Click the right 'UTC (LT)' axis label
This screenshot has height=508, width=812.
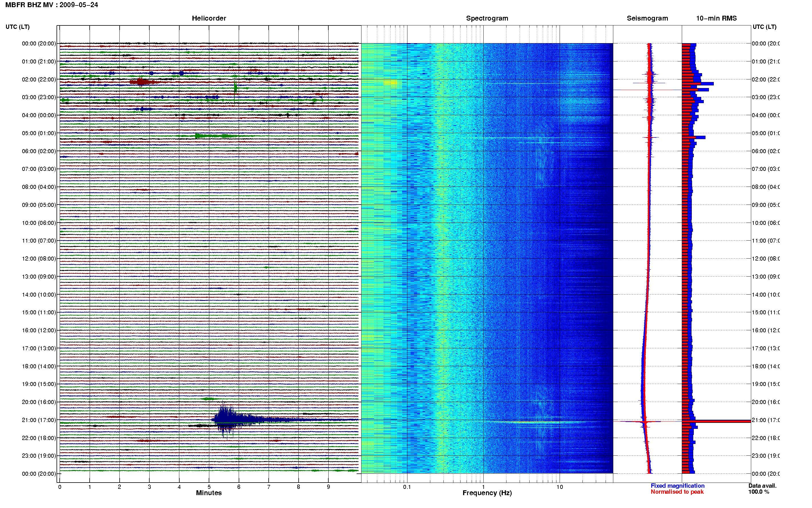click(x=764, y=27)
